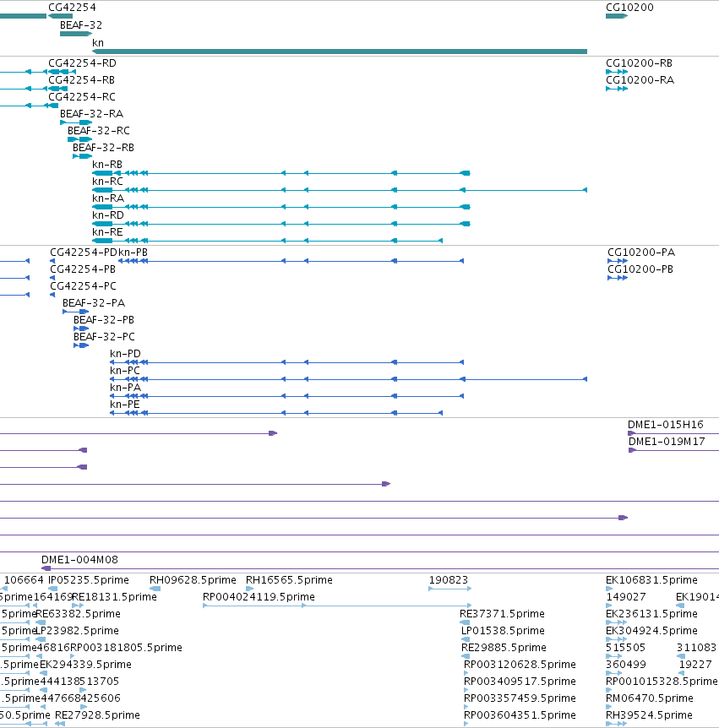Screen dimensions: 719x728
Task: Click the CG42254-PC protein label
Action: [83, 285]
